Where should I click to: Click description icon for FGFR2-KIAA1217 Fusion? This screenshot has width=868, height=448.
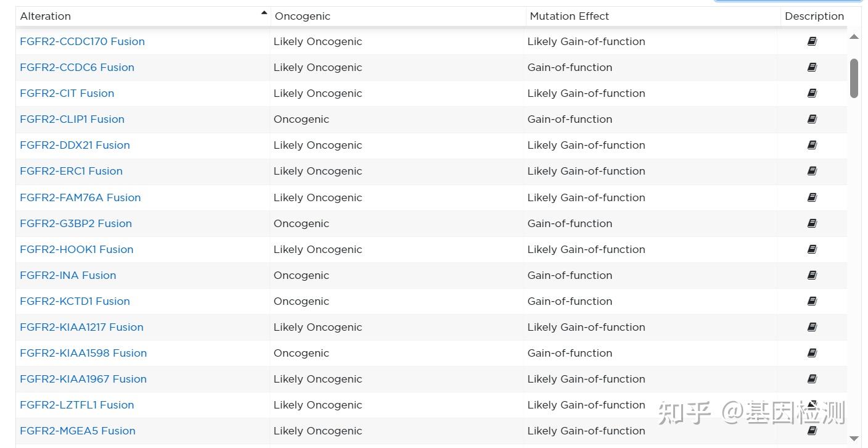pyautogui.click(x=812, y=327)
